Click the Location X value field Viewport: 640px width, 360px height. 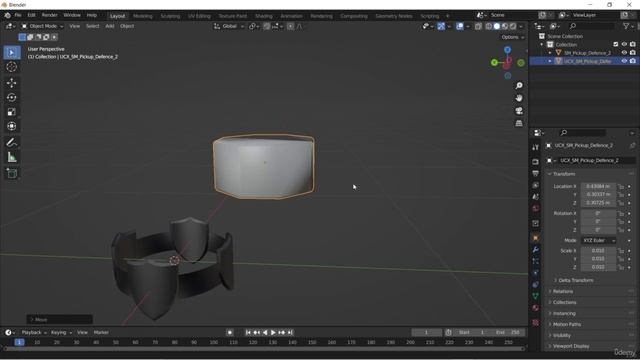[x=598, y=187]
